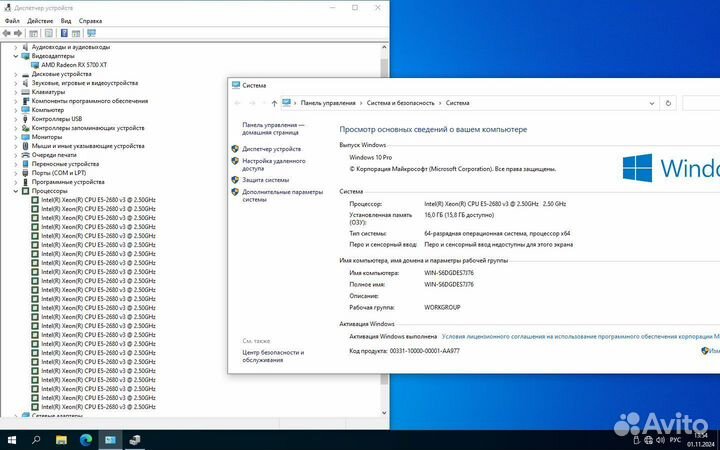Click the Компьютер category icon

point(25,110)
